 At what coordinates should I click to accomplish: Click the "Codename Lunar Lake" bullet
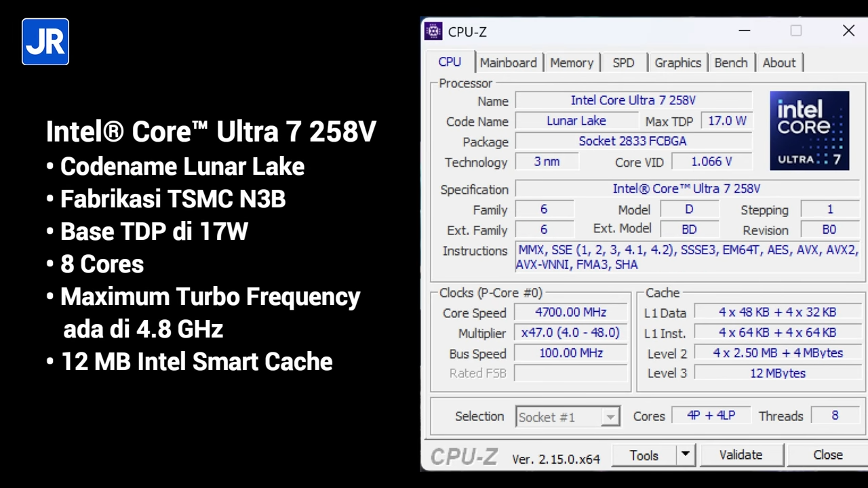point(175,167)
